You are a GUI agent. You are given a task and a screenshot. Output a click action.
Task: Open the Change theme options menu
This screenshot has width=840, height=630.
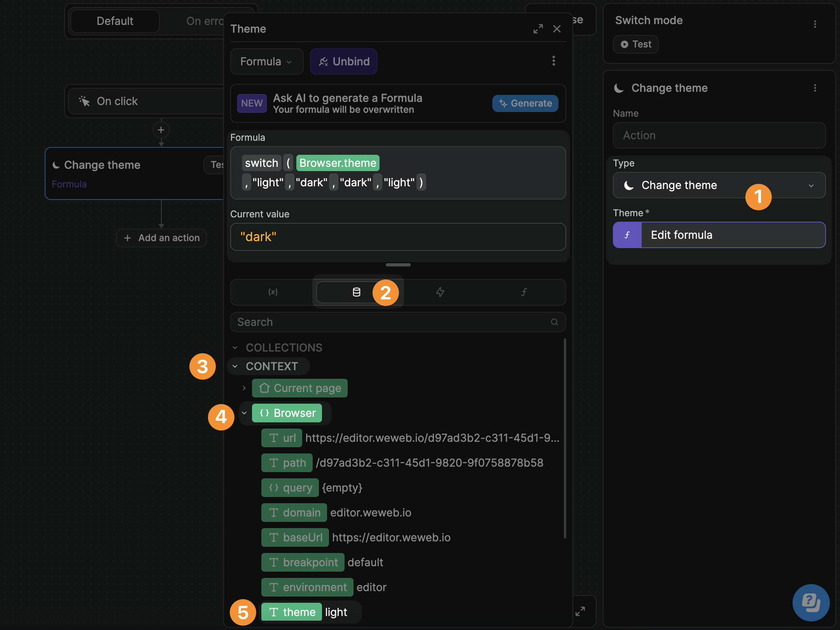(815, 88)
